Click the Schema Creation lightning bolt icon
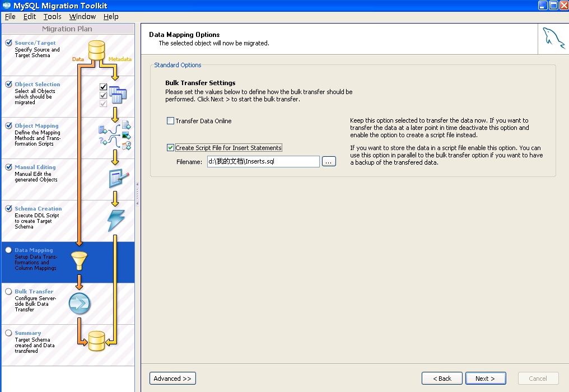Screen dimensions: 569x392 (x=116, y=220)
